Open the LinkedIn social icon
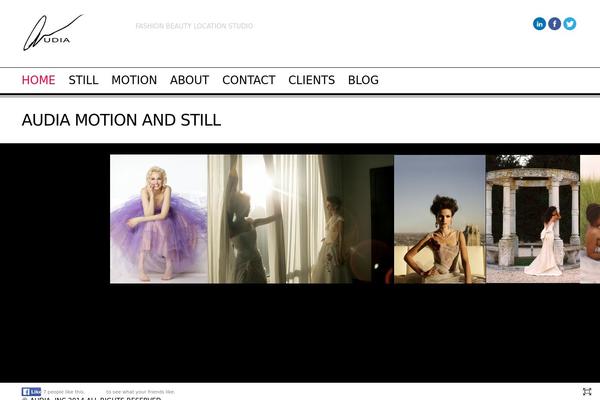Image resolution: width=600 pixels, height=400 pixels. coord(539,24)
